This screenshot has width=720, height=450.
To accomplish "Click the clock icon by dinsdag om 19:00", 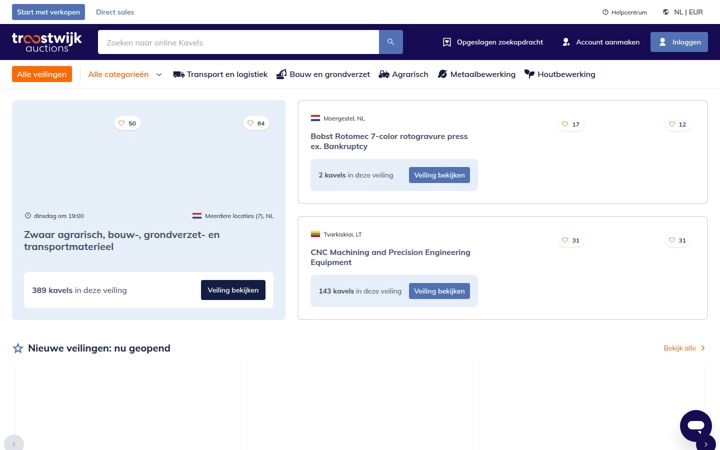I will (28, 216).
